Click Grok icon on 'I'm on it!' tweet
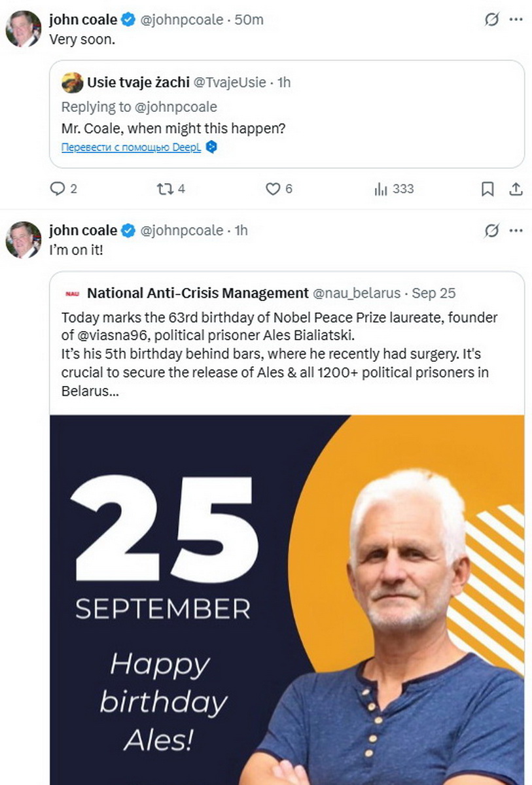Image resolution: width=532 pixels, height=785 pixels. [x=491, y=230]
